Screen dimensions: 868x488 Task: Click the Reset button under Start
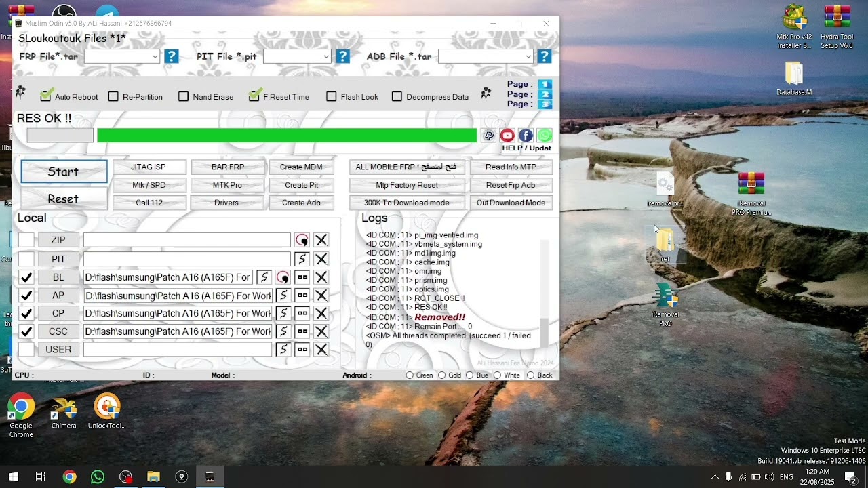click(x=64, y=199)
